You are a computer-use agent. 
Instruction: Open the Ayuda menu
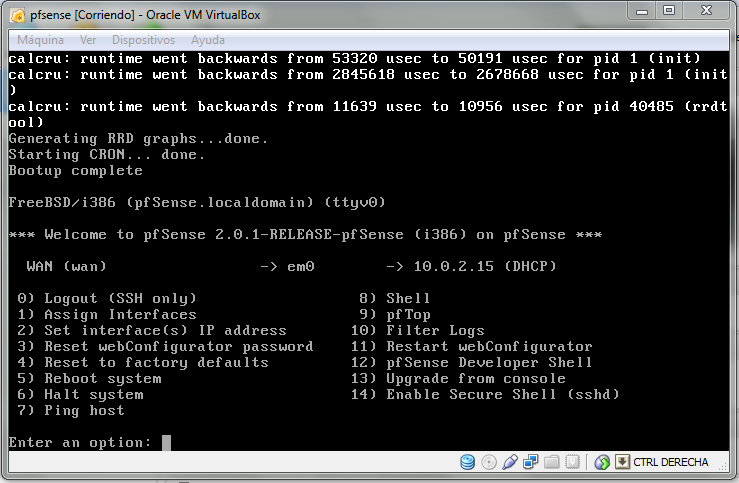click(207, 39)
